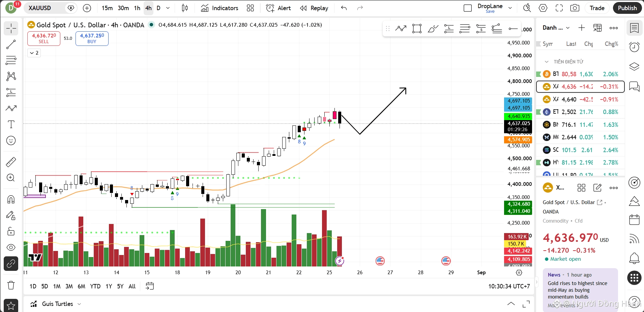Open the Trade panel
This screenshot has height=312, width=644.
pyautogui.click(x=597, y=8)
